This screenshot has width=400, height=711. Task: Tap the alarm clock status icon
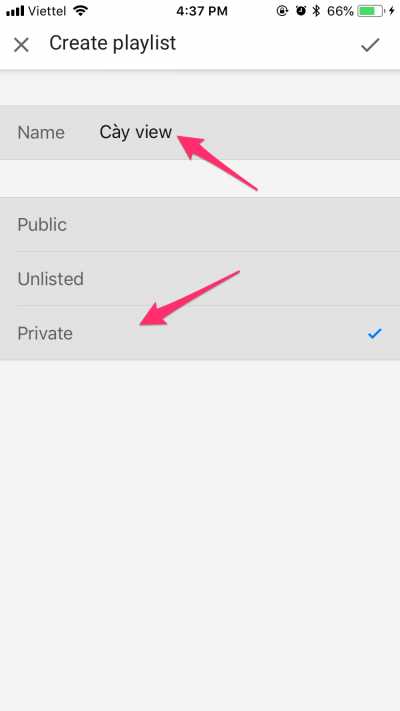click(x=301, y=11)
